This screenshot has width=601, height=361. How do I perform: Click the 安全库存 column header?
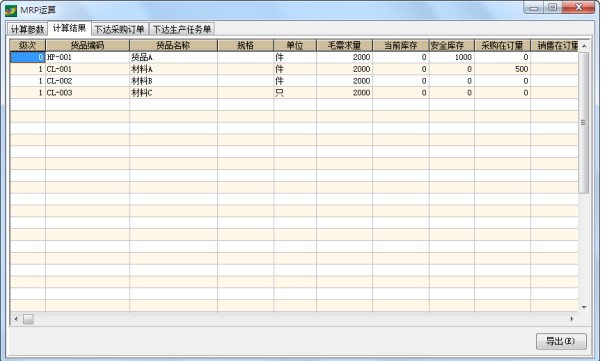point(452,45)
